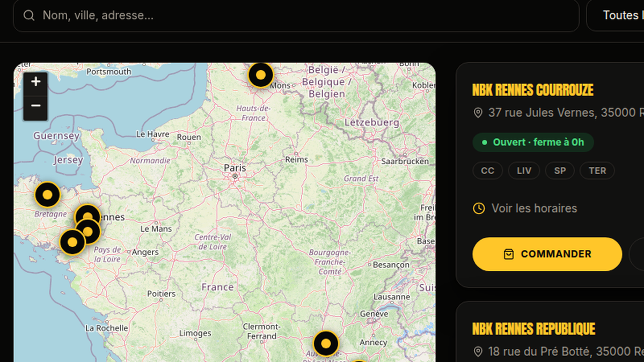Select the map marker near Auvergne-Rhône-Alpes

click(326, 344)
